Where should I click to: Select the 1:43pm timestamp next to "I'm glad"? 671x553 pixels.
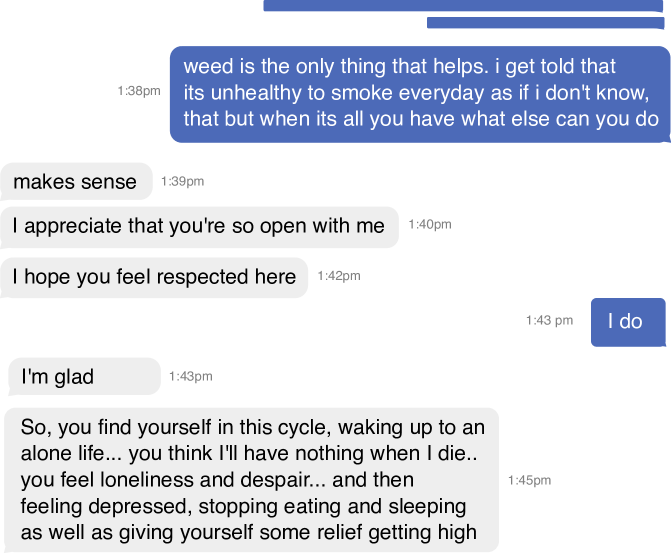tap(190, 376)
